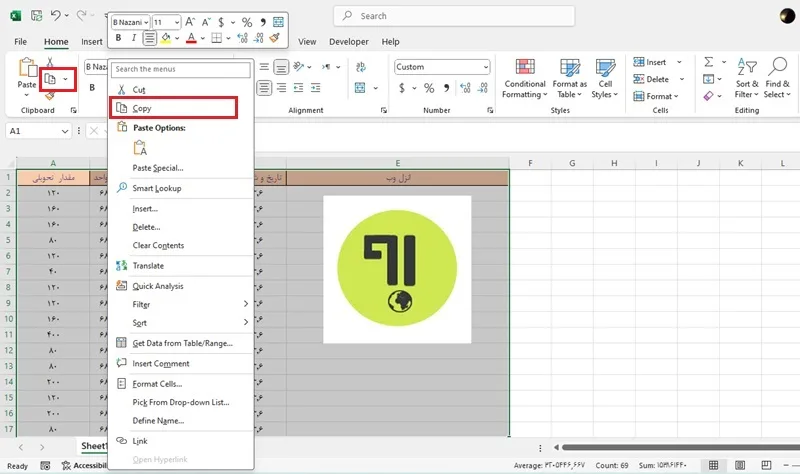Open the Custom number format dropdown
The width and height of the screenshot is (800, 474).
click(x=486, y=67)
